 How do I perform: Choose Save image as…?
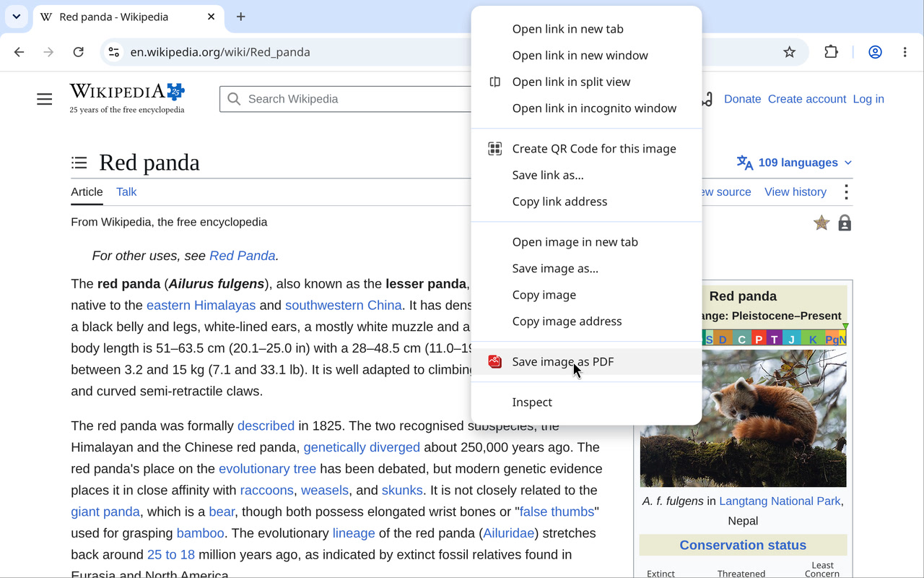pos(586,269)
